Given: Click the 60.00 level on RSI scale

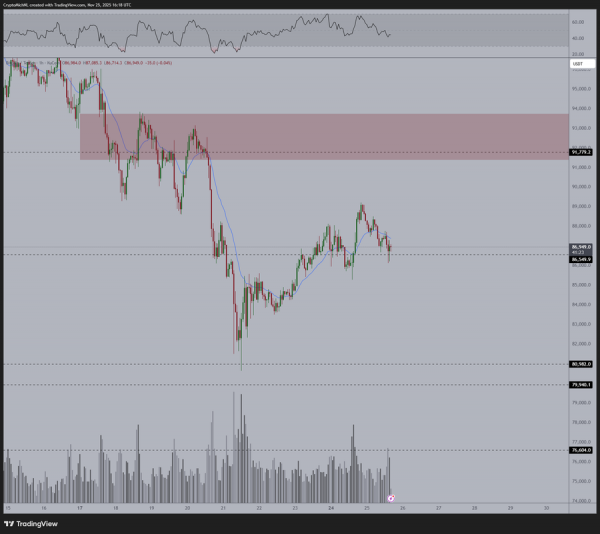Looking at the screenshot, I should [578, 22].
